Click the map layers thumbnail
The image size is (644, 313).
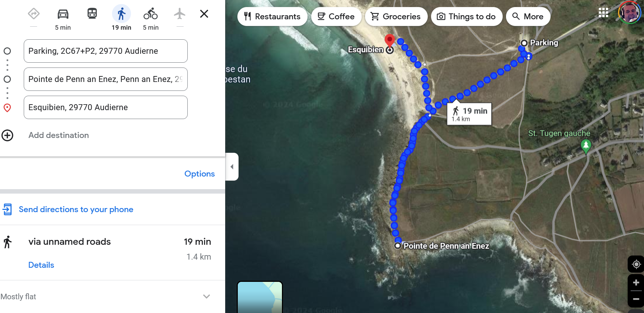click(x=260, y=297)
